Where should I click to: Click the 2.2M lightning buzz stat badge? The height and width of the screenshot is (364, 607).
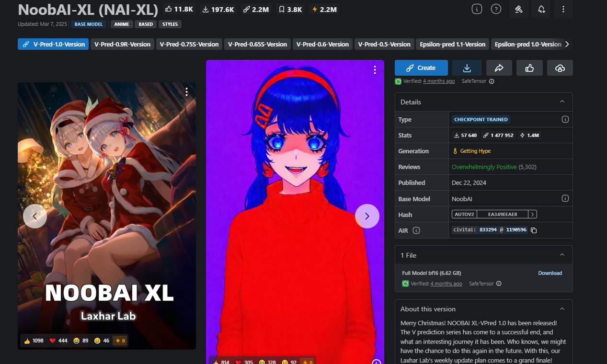pyautogui.click(x=324, y=9)
